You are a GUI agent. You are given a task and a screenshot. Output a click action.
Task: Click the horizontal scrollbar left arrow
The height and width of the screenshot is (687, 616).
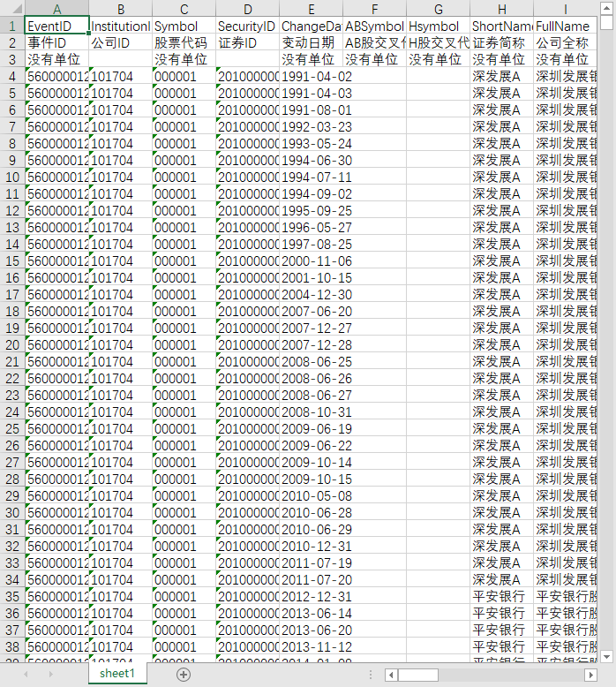point(391,675)
